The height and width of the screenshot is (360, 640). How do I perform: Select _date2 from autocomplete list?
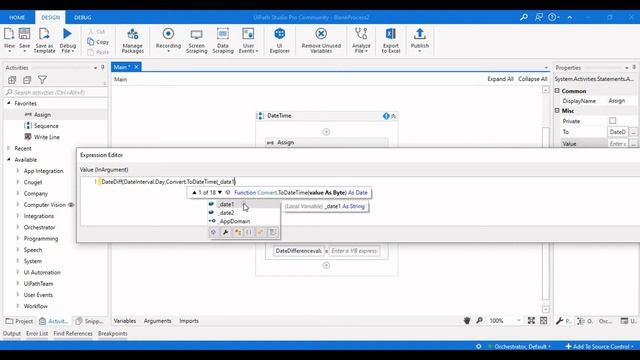(x=244, y=213)
